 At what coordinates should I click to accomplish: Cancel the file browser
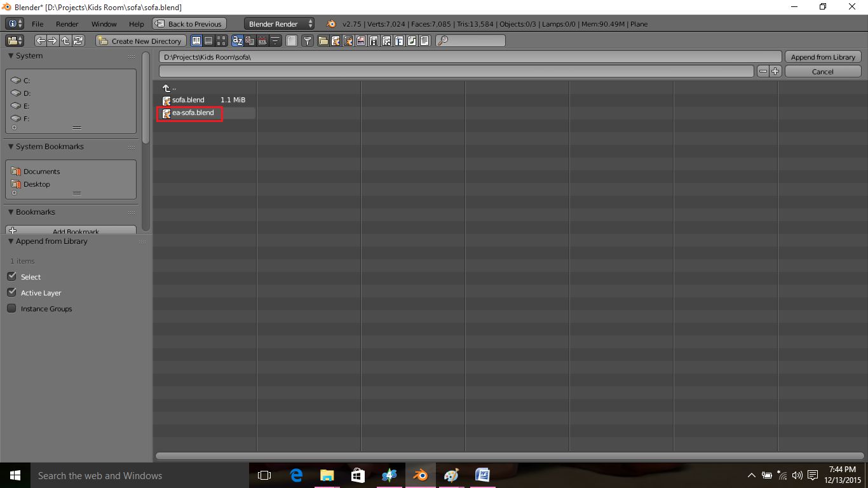823,71
